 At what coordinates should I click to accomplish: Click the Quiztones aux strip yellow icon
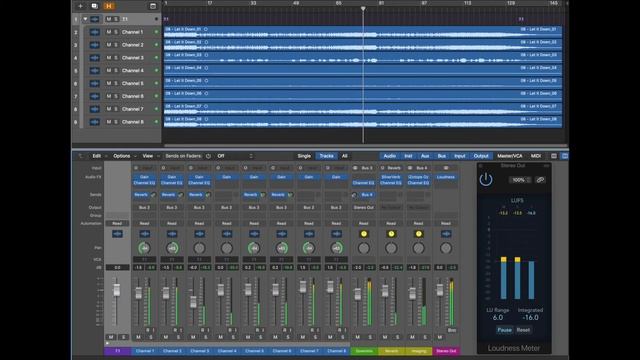coord(364,234)
